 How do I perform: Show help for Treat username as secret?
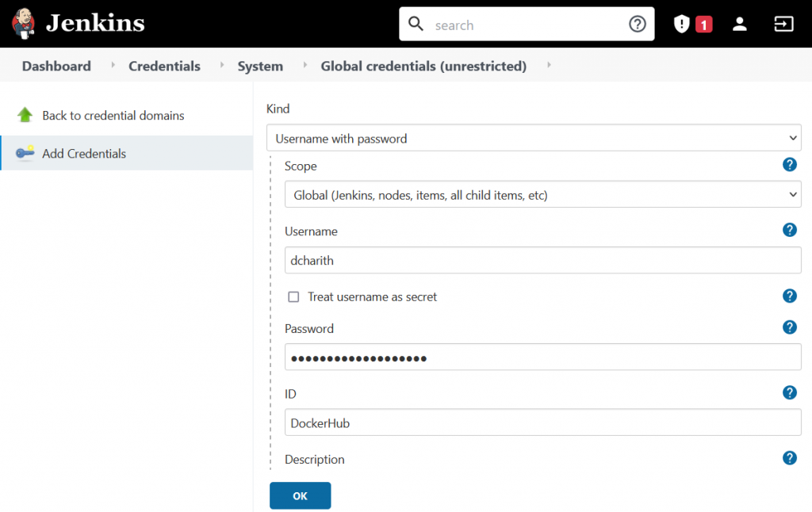(789, 296)
